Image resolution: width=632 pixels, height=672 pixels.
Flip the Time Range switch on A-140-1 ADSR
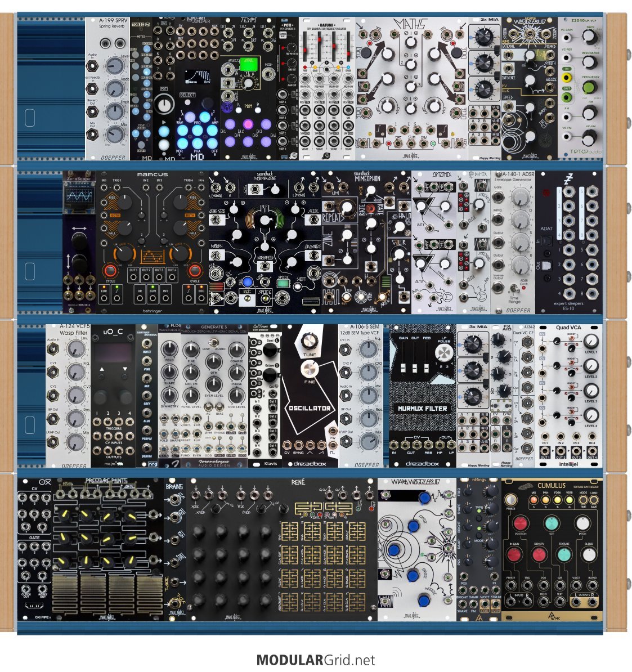point(513,289)
